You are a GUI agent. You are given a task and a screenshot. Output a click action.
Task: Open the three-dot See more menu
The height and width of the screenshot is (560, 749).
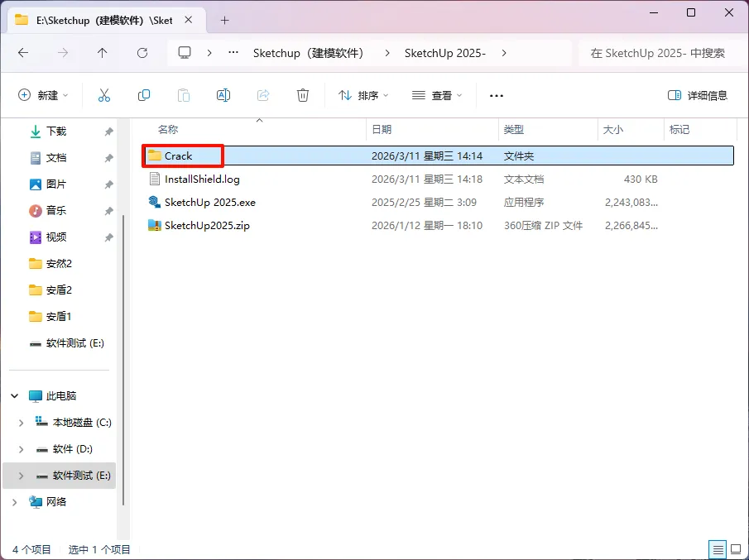pyautogui.click(x=497, y=96)
